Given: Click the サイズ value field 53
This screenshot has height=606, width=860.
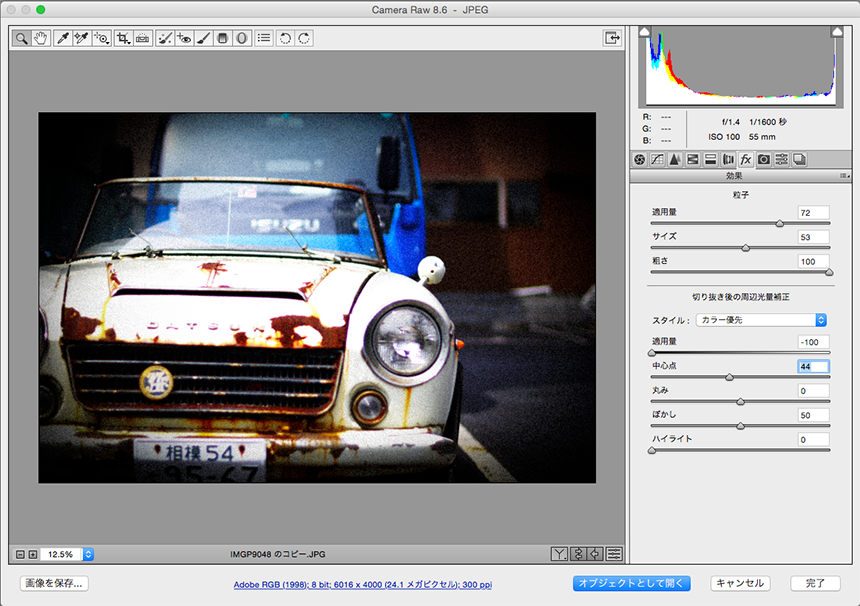Looking at the screenshot, I should pyautogui.click(x=813, y=237).
